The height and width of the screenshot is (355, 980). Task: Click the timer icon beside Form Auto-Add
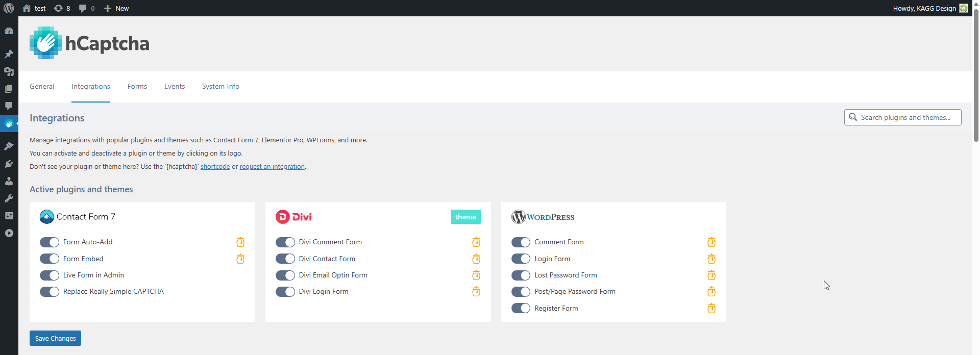pos(240,242)
